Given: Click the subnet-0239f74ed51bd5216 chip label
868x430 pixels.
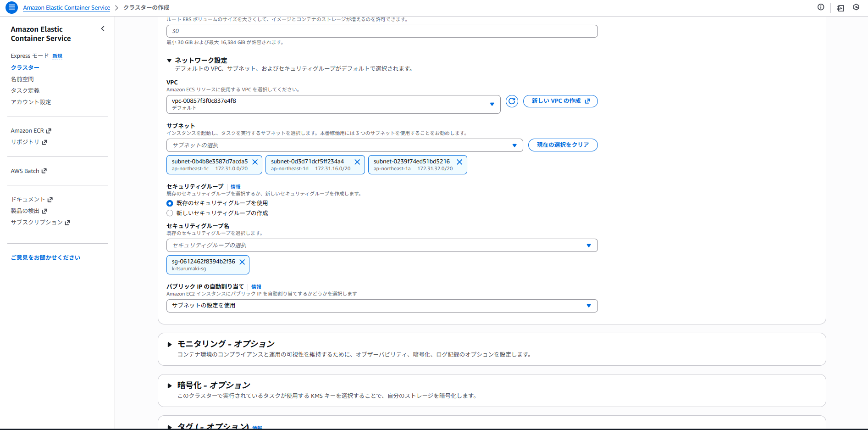Looking at the screenshot, I should click(412, 162).
